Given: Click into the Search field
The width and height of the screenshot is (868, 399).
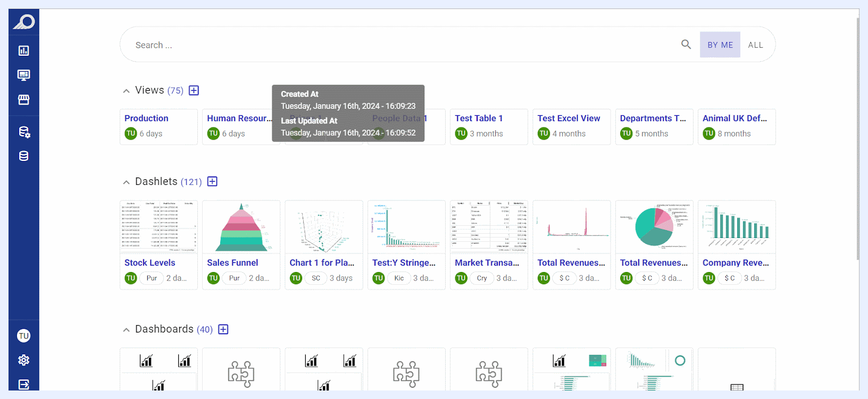Looking at the screenshot, I should point(404,45).
